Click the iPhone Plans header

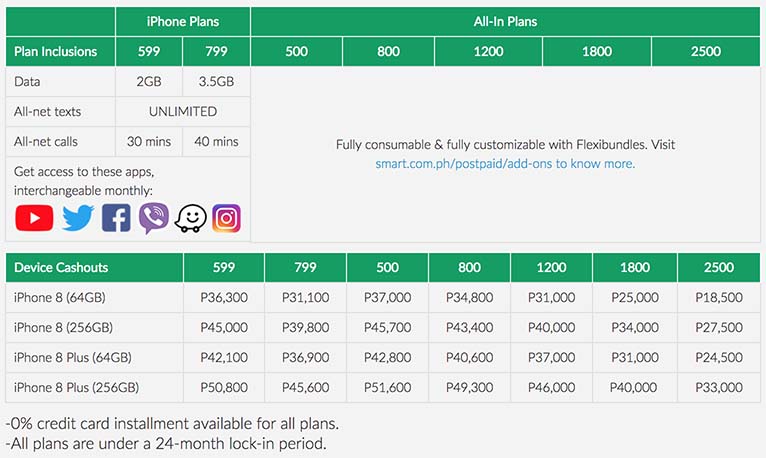(x=183, y=21)
